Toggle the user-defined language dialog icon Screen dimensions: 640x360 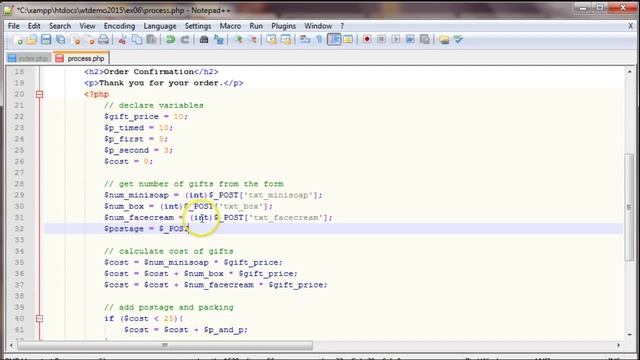click(348, 40)
